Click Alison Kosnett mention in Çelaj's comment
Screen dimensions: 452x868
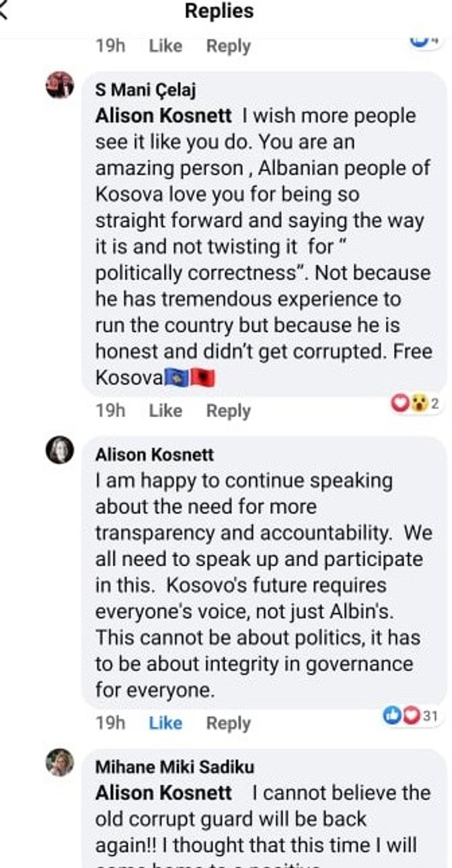tap(163, 116)
